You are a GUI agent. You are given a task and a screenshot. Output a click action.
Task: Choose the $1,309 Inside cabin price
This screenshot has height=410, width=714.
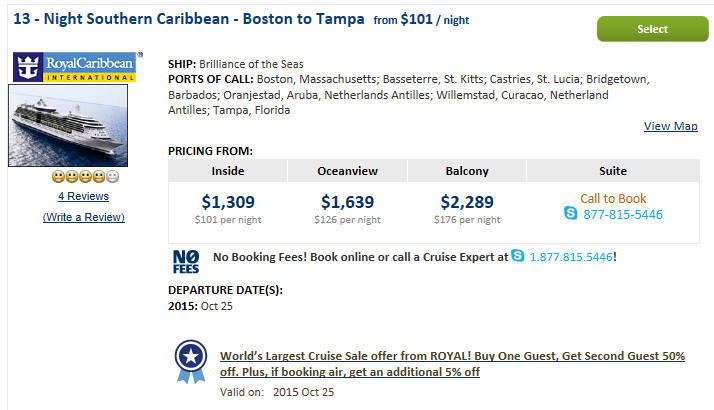coord(228,202)
